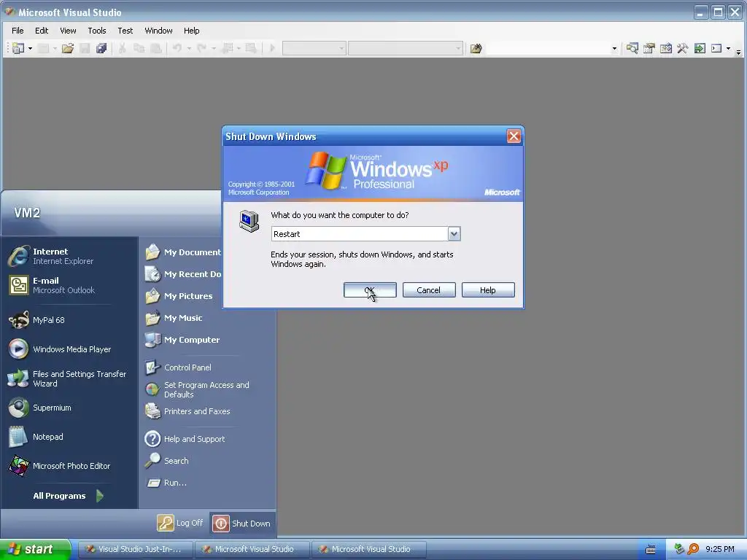The height and width of the screenshot is (560, 747).
Task: Click the Command Window toolbar icon
Action: click(716, 48)
